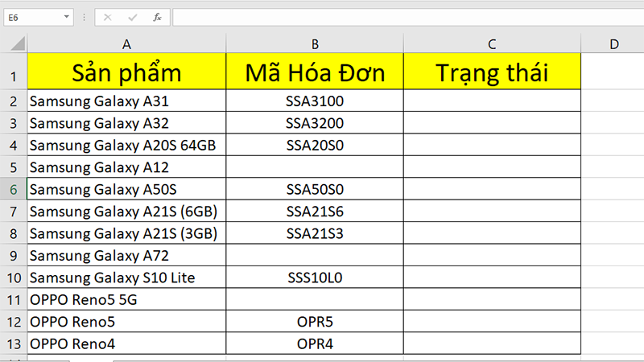Click invoice code 'SSA50S0'
Viewport: 644px width, 362px height.
click(x=315, y=190)
